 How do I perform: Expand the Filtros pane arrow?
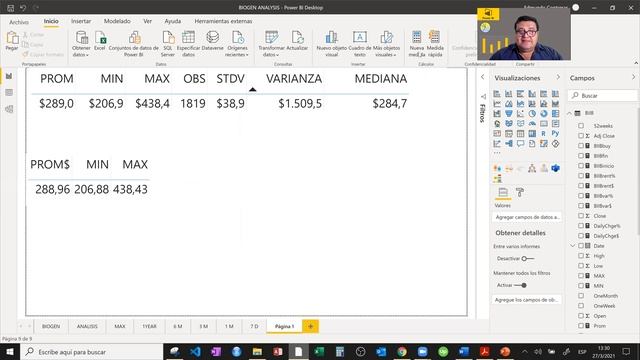[482, 77]
